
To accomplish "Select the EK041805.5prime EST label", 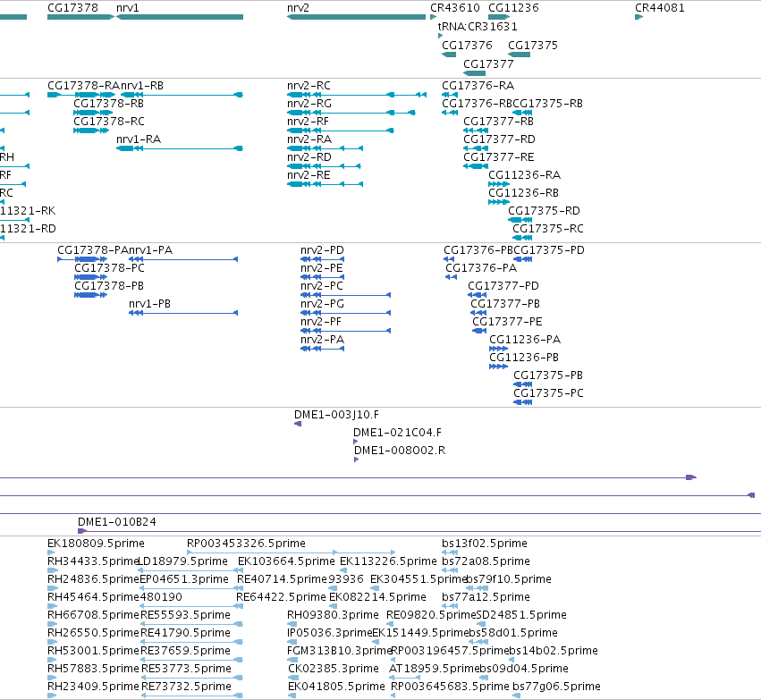I will 336,686.
